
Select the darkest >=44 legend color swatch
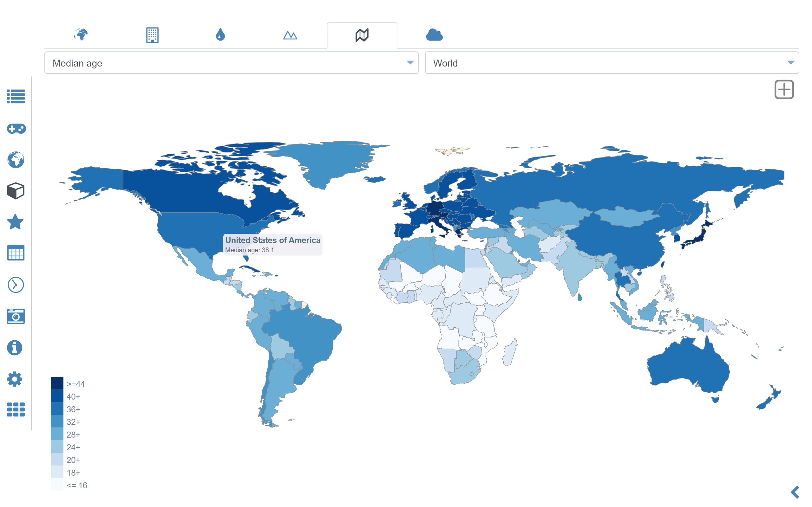57,384
